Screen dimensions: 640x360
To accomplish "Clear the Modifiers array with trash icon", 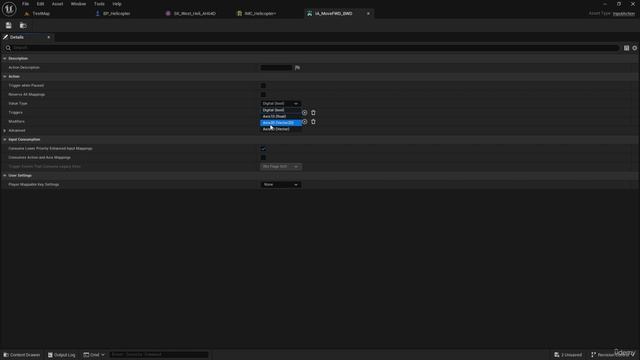I will 313,122.
